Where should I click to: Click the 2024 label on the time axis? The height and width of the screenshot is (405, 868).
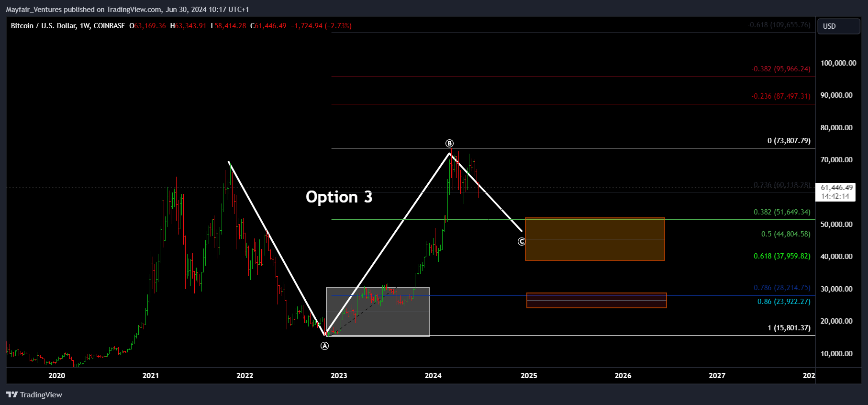point(433,376)
